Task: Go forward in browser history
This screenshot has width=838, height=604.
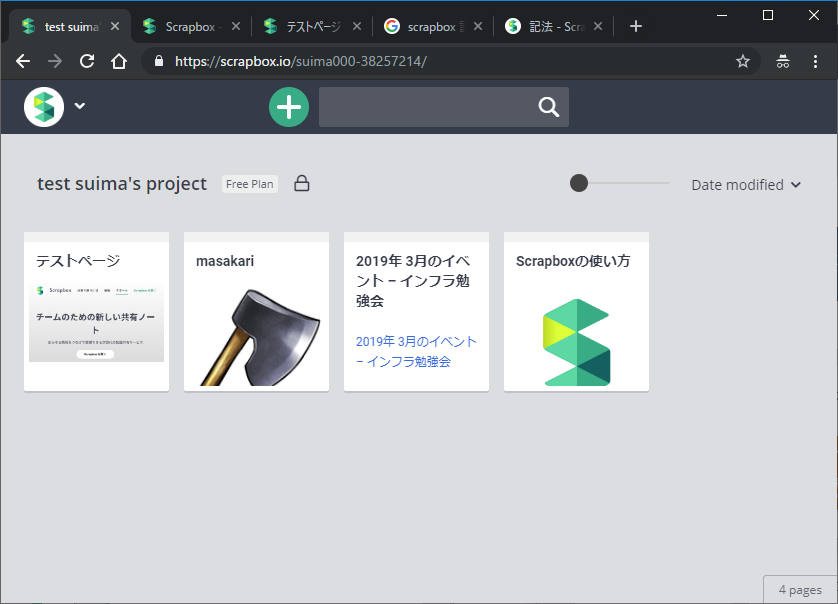Action: pyautogui.click(x=55, y=61)
